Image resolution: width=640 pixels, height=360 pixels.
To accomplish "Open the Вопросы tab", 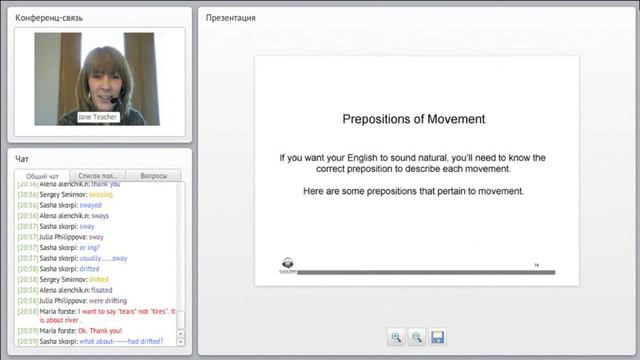I will 153,176.
